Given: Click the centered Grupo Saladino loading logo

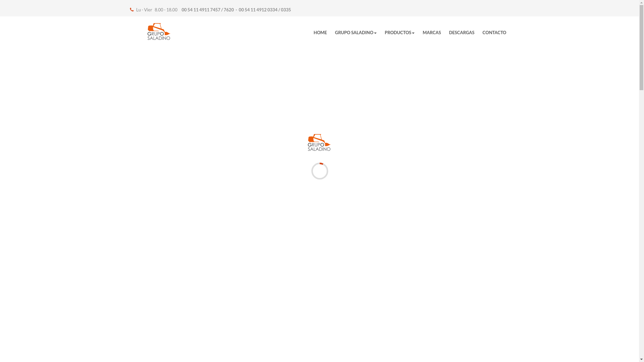Looking at the screenshot, I should point(319,142).
